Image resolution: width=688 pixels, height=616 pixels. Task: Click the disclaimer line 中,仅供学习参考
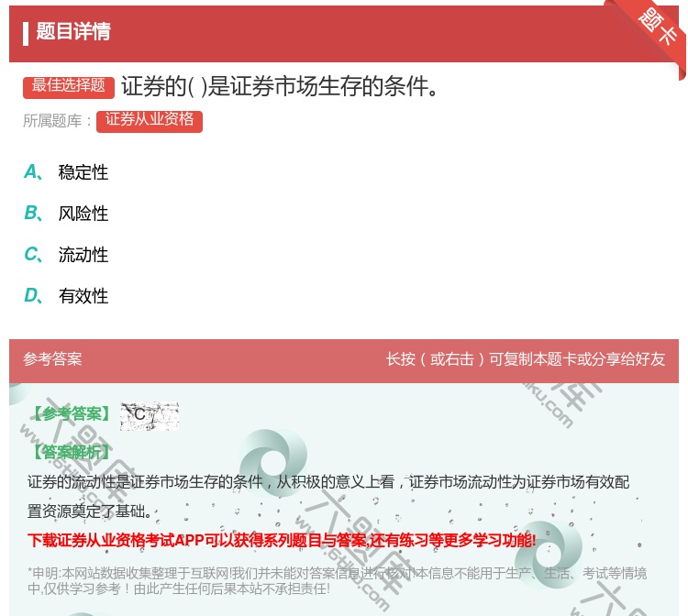178,588
